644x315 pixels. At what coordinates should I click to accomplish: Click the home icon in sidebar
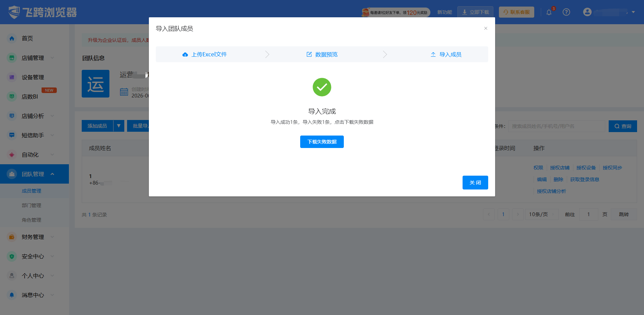12,38
